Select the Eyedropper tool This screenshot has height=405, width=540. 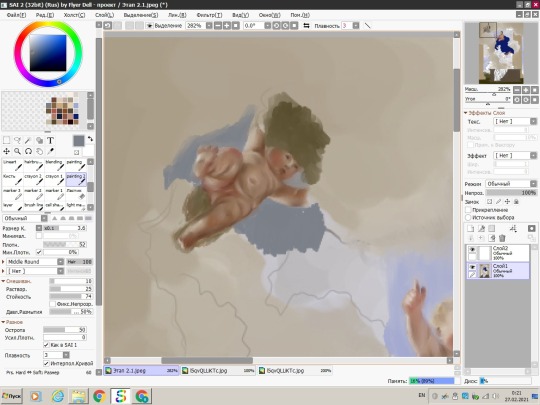tap(50, 151)
